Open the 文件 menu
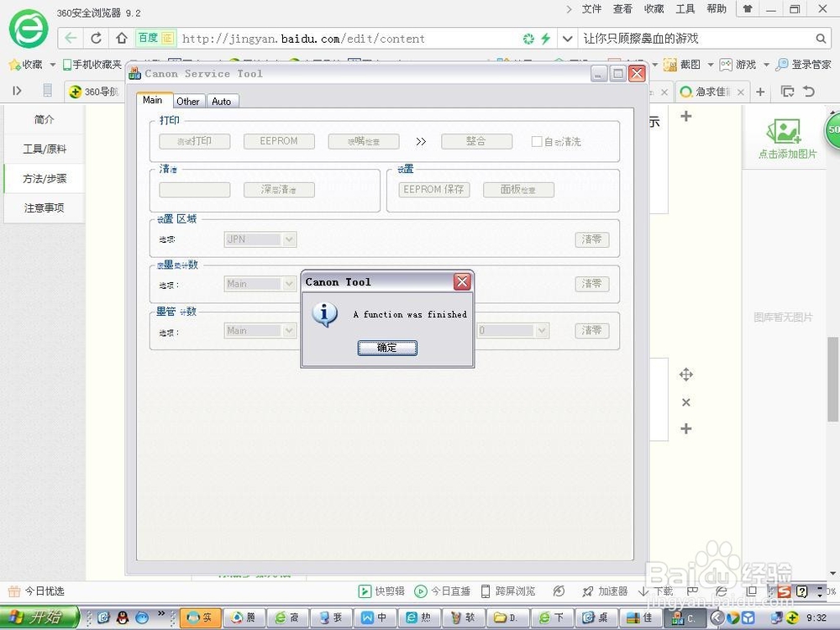Screen dimensions: 840x630 (x=591, y=9)
